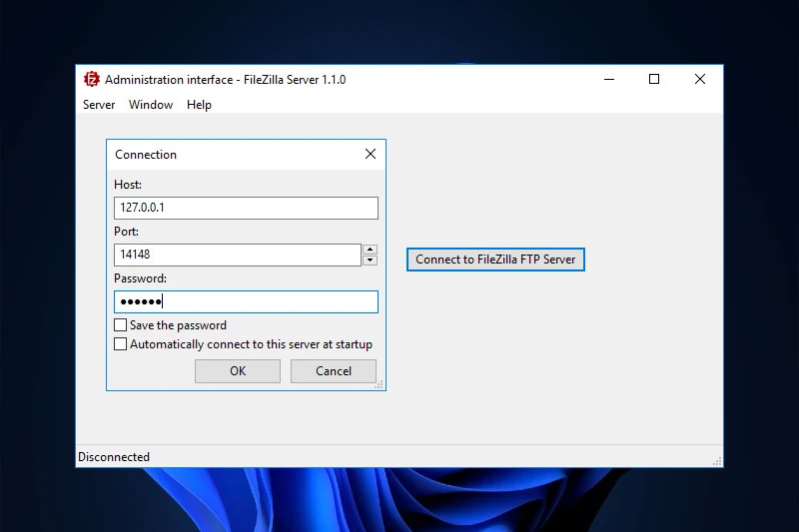Click the Connection dialog resize grip
The height and width of the screenshot is (532, 799).
click(379, 384)
